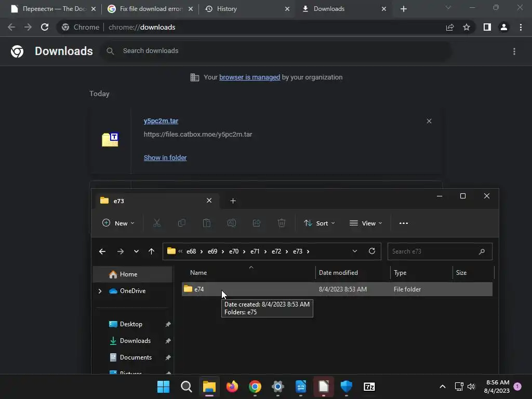This screenshot has width=532, height=399.
Task: Select the e74 folder row
Action: [337, 289]
